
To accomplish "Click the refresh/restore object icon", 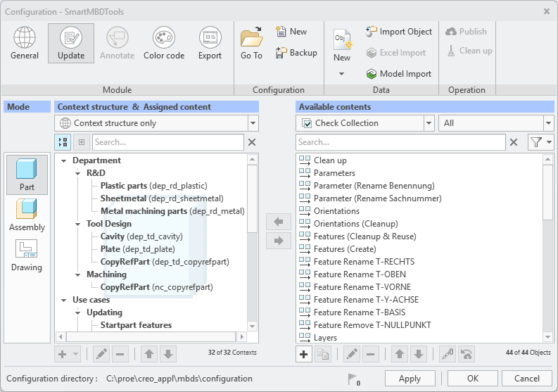I will [467, 354].
